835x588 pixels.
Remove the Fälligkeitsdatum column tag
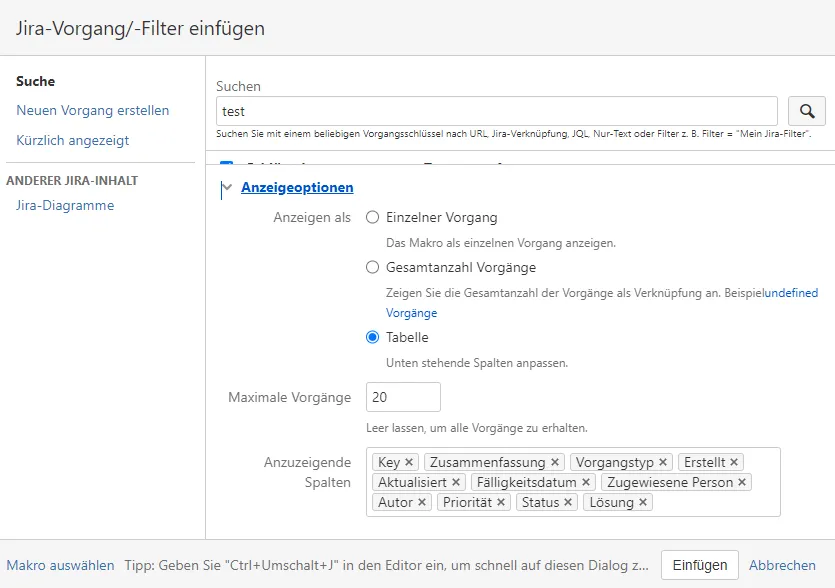tap(586, 483)
